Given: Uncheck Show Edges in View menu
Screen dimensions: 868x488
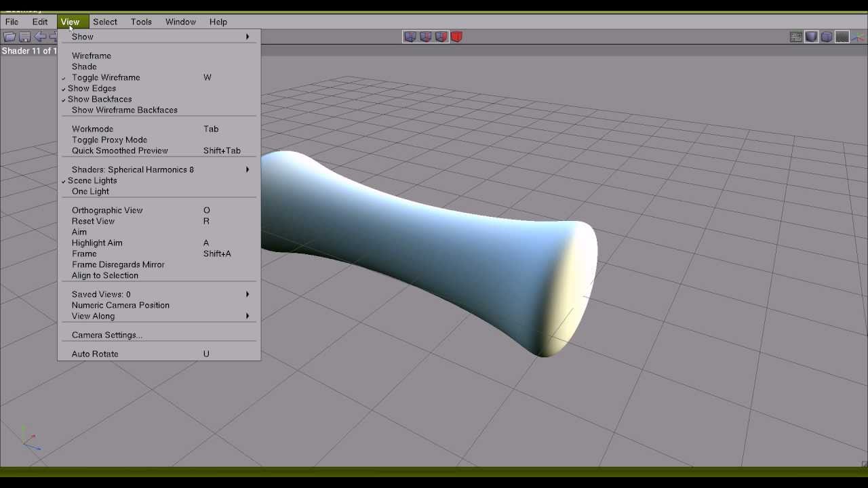Looking at the screenshot, I should (159, 88).
